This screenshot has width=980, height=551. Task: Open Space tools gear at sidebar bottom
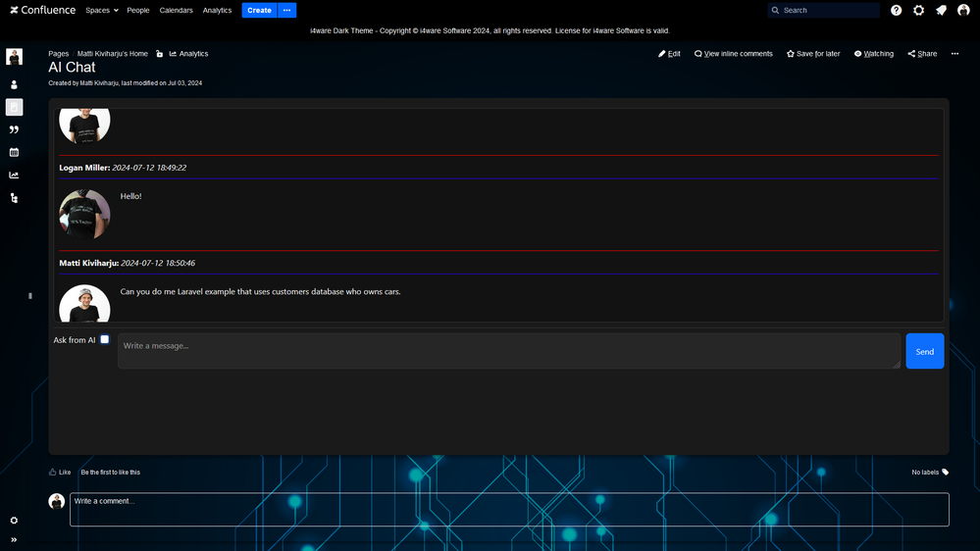pos(14,521)
